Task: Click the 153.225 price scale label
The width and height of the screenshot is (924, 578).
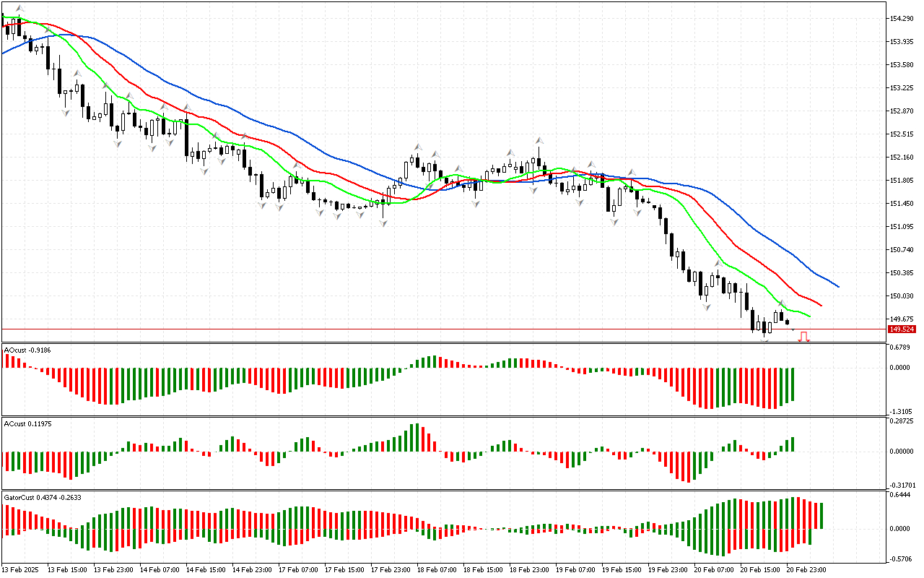Action: [901, 87]
